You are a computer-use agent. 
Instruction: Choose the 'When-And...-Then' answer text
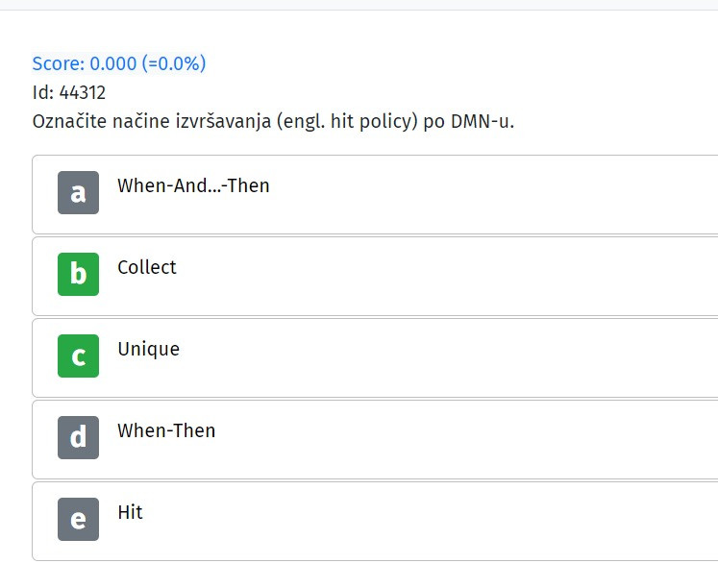click(193, 185)
